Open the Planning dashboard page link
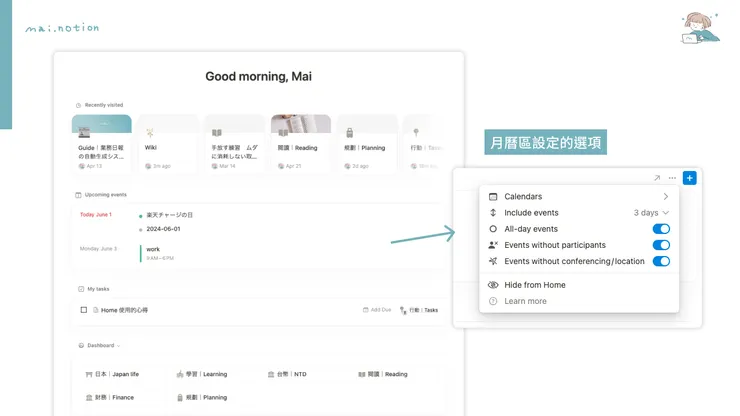 [x=202, y=398]
